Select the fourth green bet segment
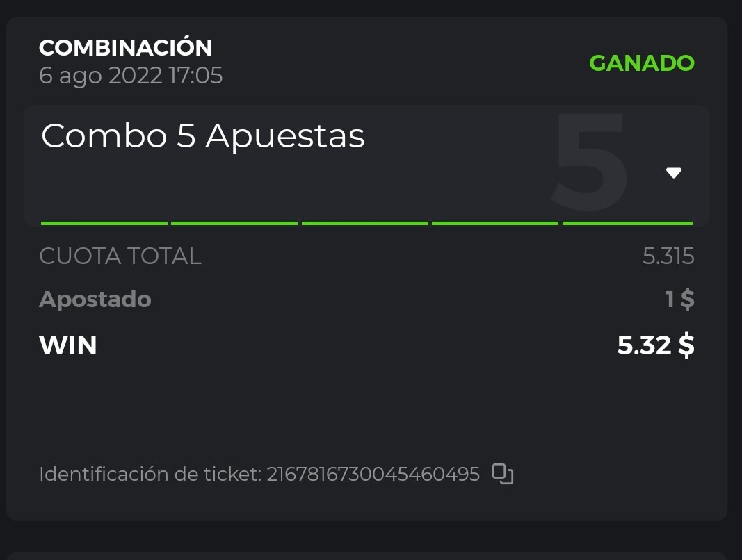 (495, 223)
